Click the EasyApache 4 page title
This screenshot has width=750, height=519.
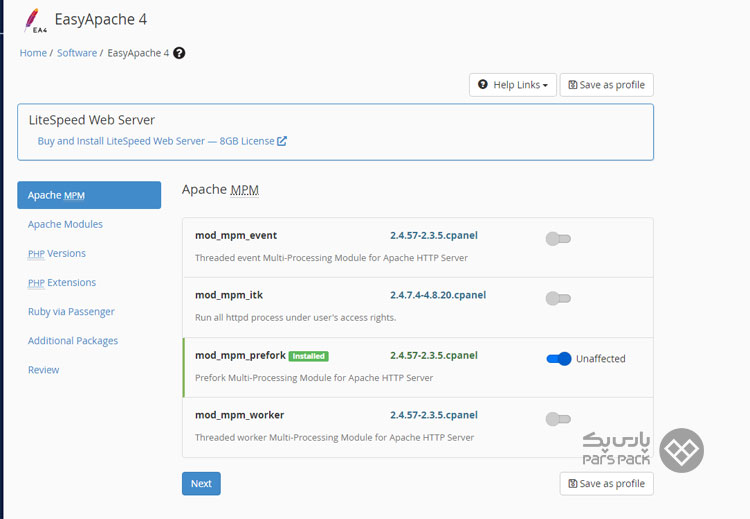point(100,20)
